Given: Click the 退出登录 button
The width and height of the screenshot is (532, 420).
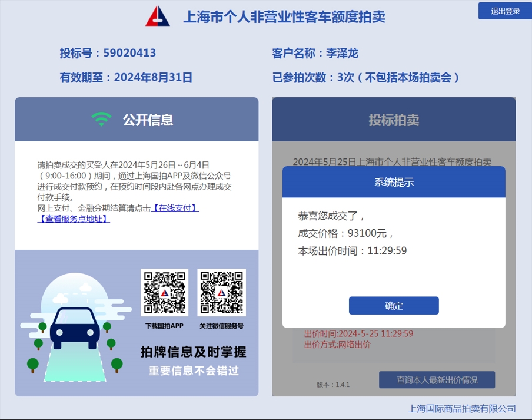Looking at the screenshot, I should click(505, 11).
